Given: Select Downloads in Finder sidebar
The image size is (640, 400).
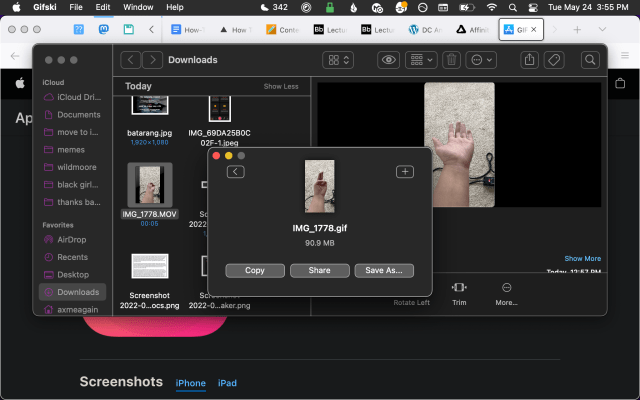Looking at the screenshot, I should pos(73,292).
